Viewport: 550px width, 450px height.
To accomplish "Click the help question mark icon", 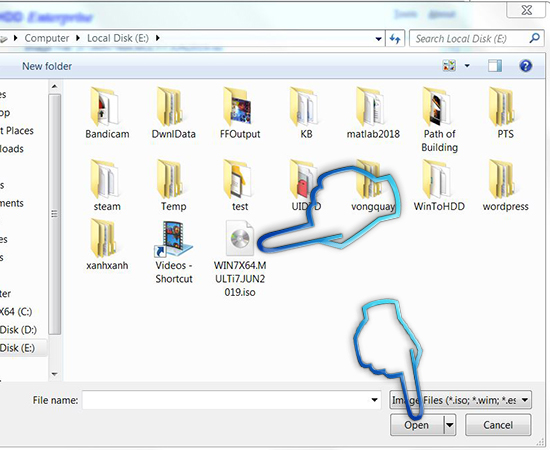I will pos(525,66).
